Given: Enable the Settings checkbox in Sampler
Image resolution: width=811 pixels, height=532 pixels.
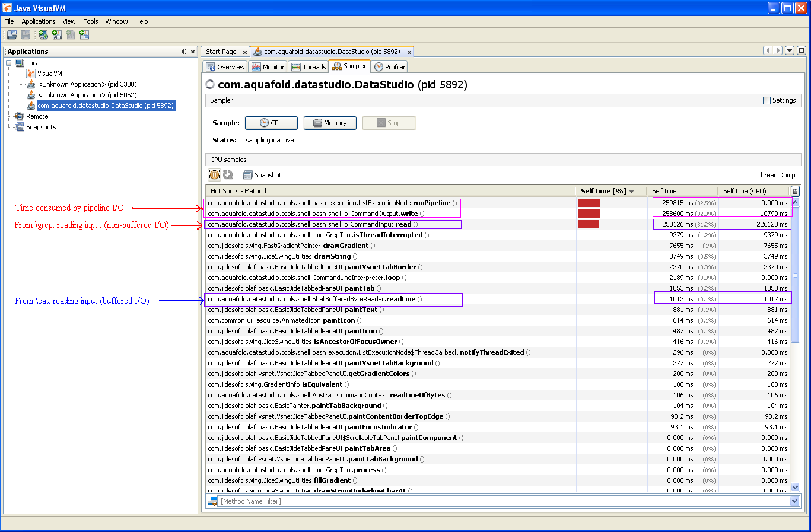Looking at the screenshot, I should click(x=767, y=100).
